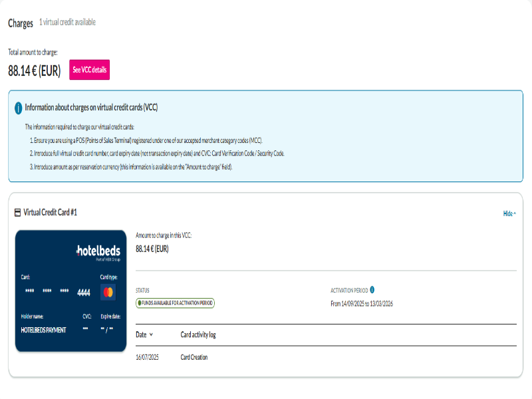This screenshot has height=399, width=532.
Task: Click the 'Total amount to charge:' label
Action: 33,53
